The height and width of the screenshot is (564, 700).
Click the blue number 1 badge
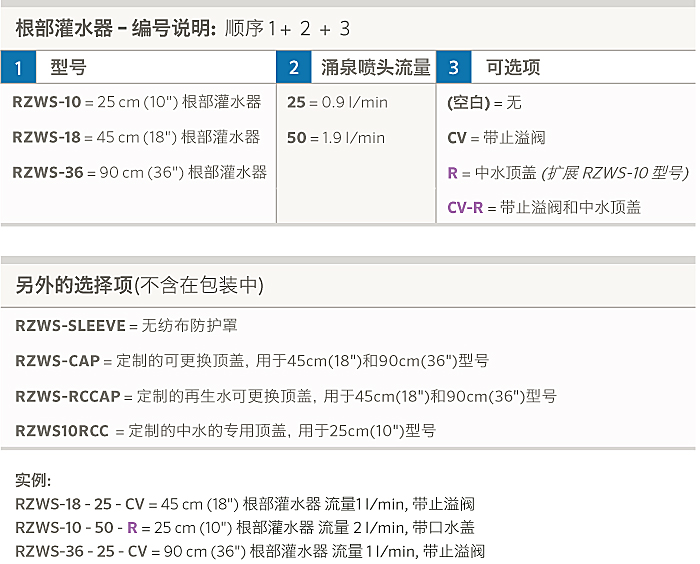[x=19, y=68]
